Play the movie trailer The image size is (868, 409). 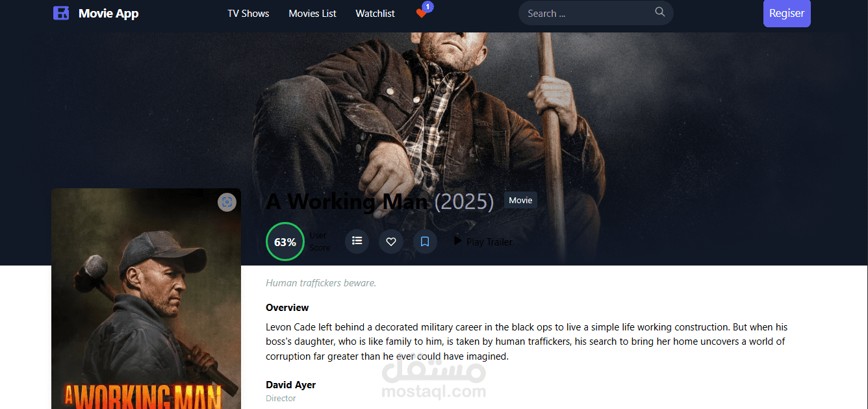pos(483,242)
